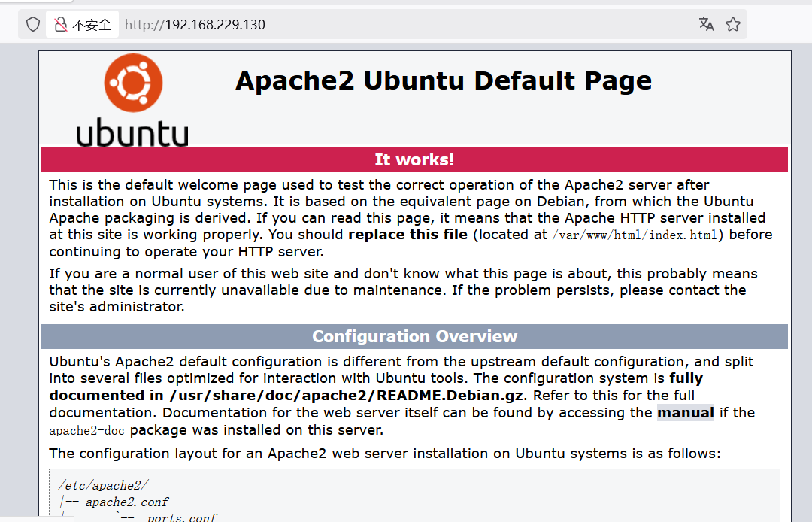Click the ubuntu wordmark under the logo
The width and height of the screenshot is (812, 522).
pyautogui.click(x=132, y=132)
